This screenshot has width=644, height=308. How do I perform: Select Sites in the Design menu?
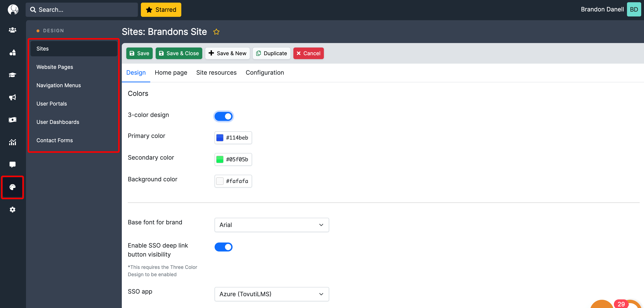[x=74, y=48]
